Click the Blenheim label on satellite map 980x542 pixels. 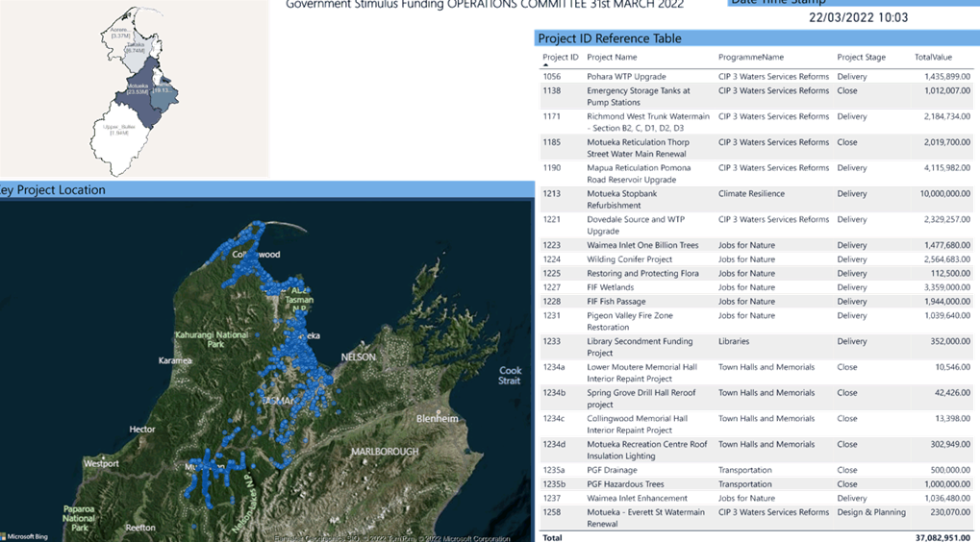pyautogui.click(x=437, y=418)
